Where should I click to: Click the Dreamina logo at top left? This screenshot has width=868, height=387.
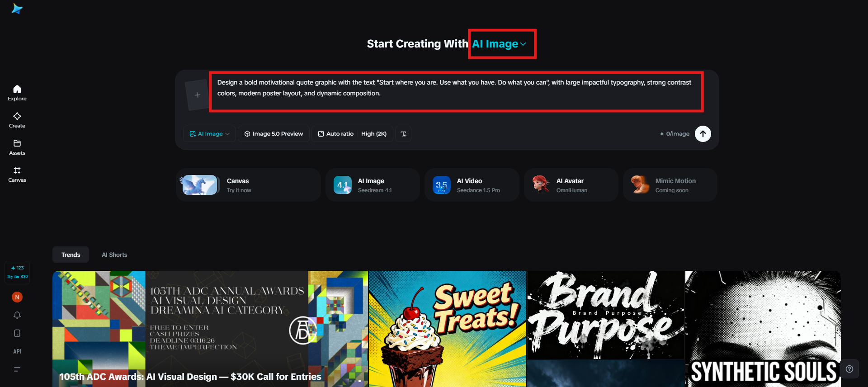[x=17, y=9]
